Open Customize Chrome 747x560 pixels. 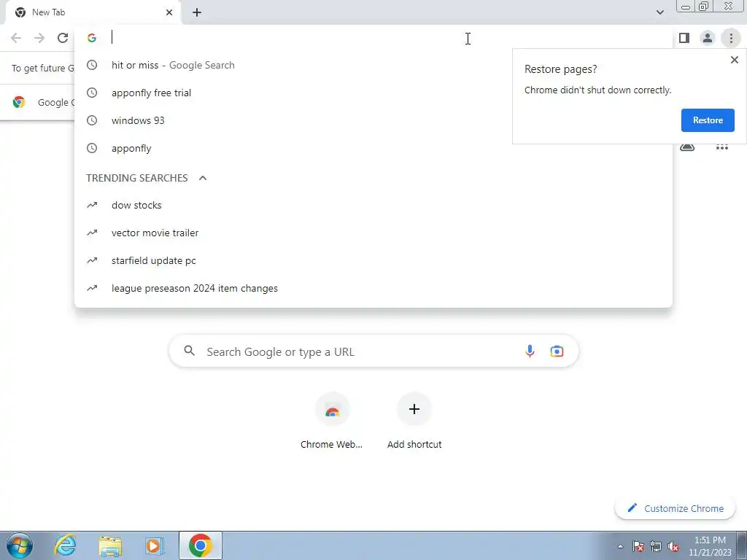tap(675, 508)
